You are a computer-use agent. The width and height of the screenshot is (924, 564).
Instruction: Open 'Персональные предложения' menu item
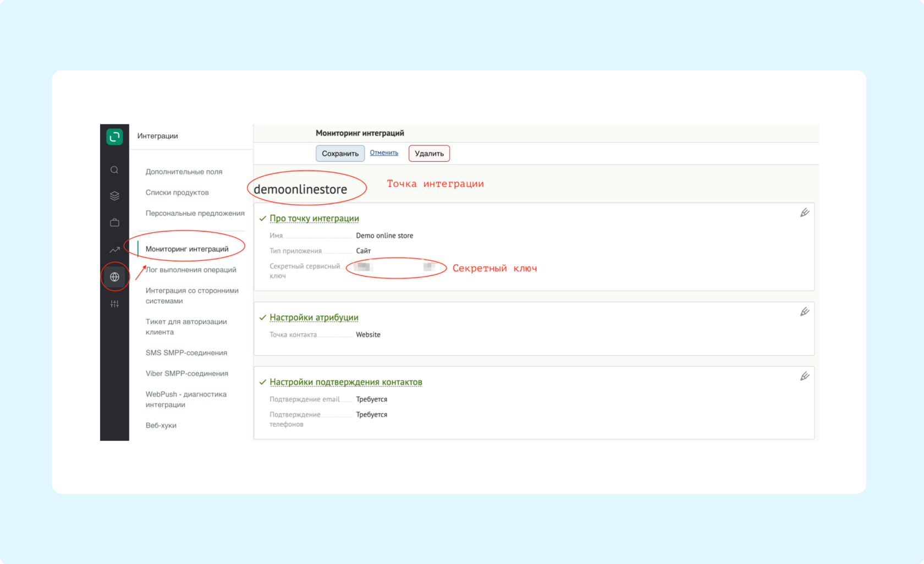(195, 213)
